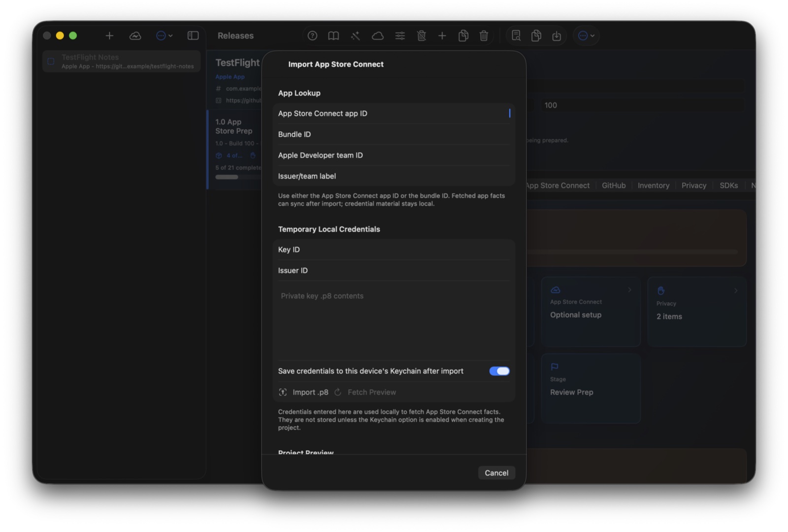Click the plain cloud icon in the toolbar
The height and width of the screenshot is (532, 788).
pos(377,35)
